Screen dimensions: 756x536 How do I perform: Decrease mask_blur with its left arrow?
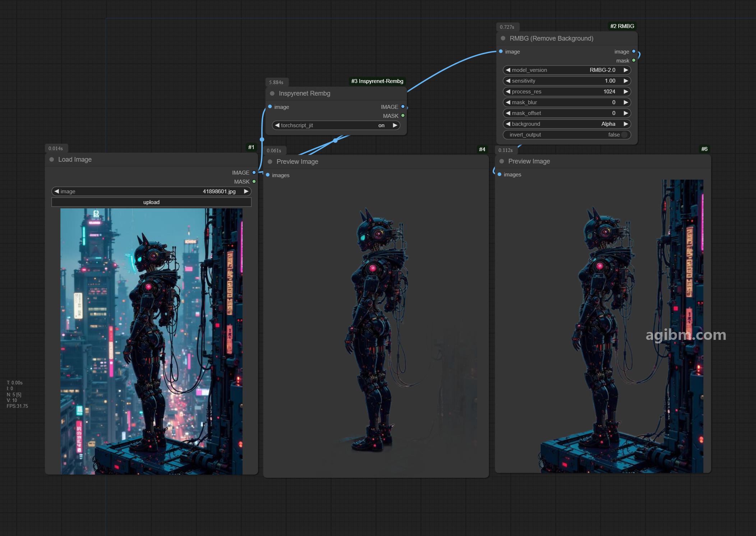click(x=508, y=102)
